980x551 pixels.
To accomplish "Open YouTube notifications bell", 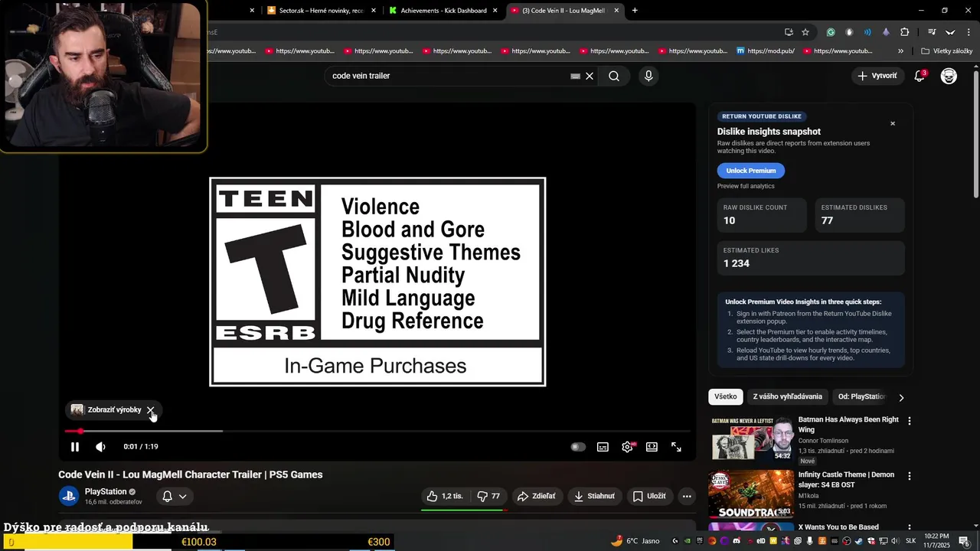I will point(920,76).
